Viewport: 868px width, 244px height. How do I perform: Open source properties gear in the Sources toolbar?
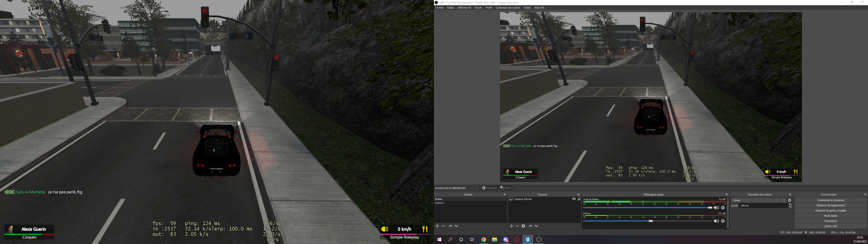pyautogui.click(x=523, y=226)
